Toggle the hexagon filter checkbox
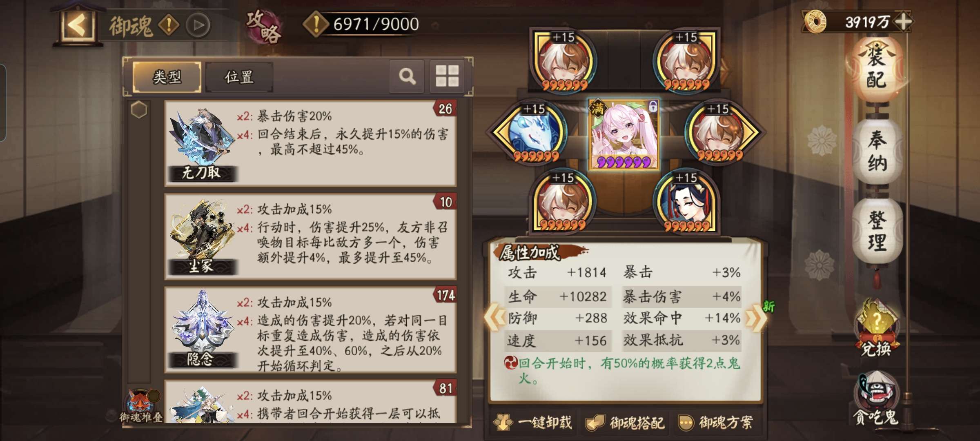This screenshot has width=980, height=441. pyautogui.click(x=139, y=110)
